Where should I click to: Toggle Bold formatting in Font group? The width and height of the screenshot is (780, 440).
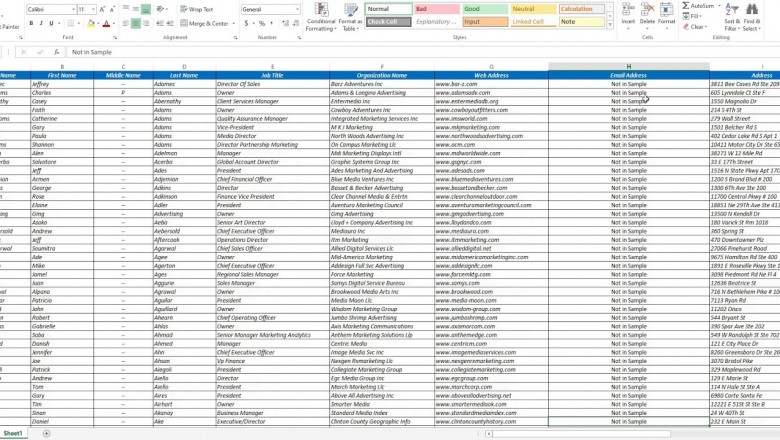click(31, 22)
